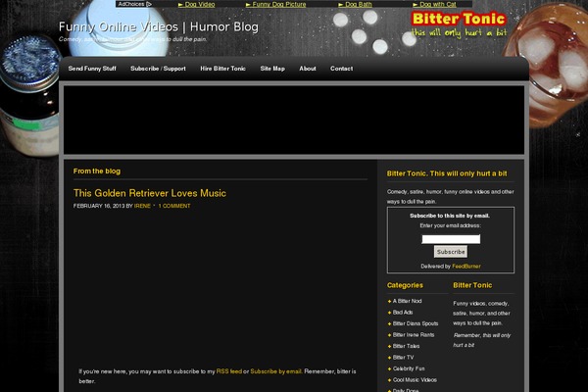Image resolution: width=588 pixels, height=392 pixels.
Task: Open the Subscribe / Support menu item
Action: pos(158,69)
